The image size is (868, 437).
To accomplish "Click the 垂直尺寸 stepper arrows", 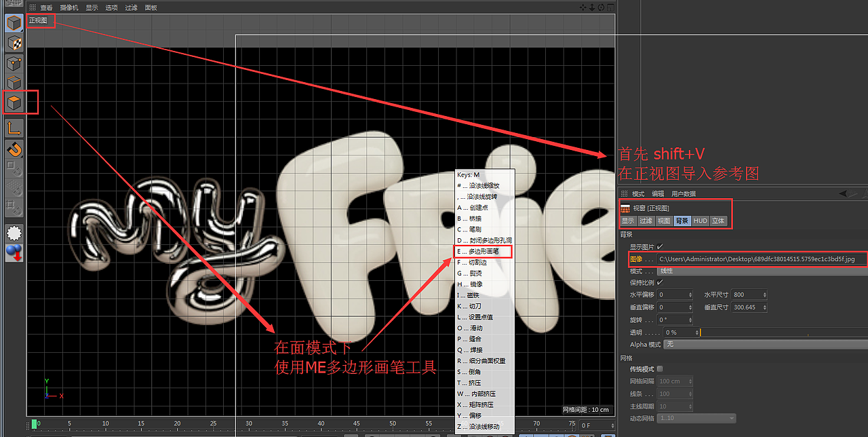I will tap(764, 307).
